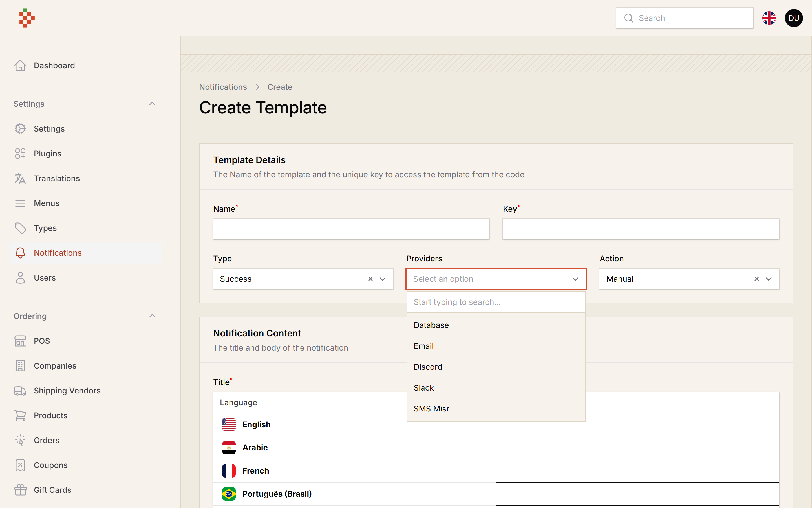Click the Translations language icon
Image resolution: width=812 pixels, height=508 pixels.
pos(20,178)
